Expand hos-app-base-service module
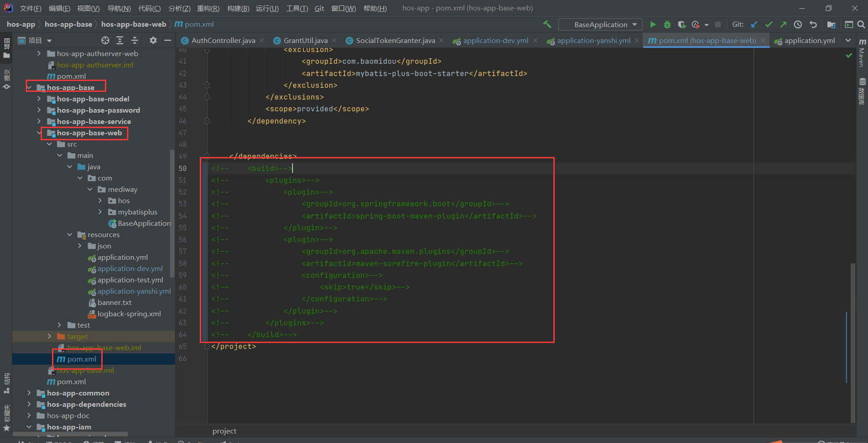Screen dimensions: 868x443 tap(39, 121)
